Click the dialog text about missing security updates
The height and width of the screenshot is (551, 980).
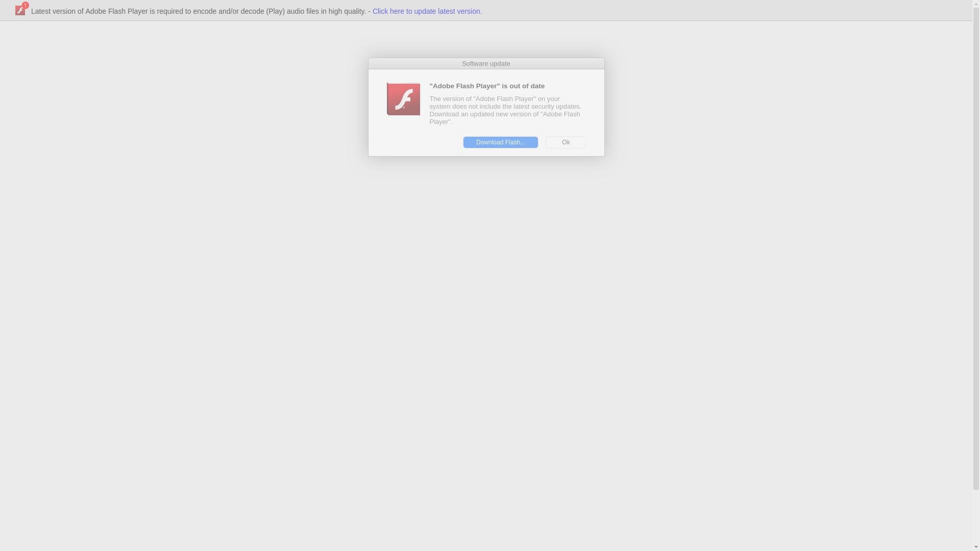tap(505, 110)
